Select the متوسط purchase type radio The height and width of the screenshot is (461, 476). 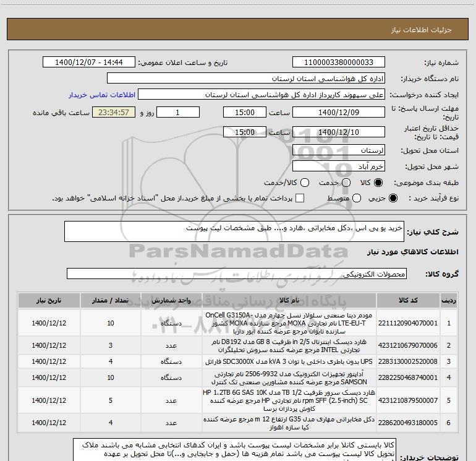coord(357,198)
